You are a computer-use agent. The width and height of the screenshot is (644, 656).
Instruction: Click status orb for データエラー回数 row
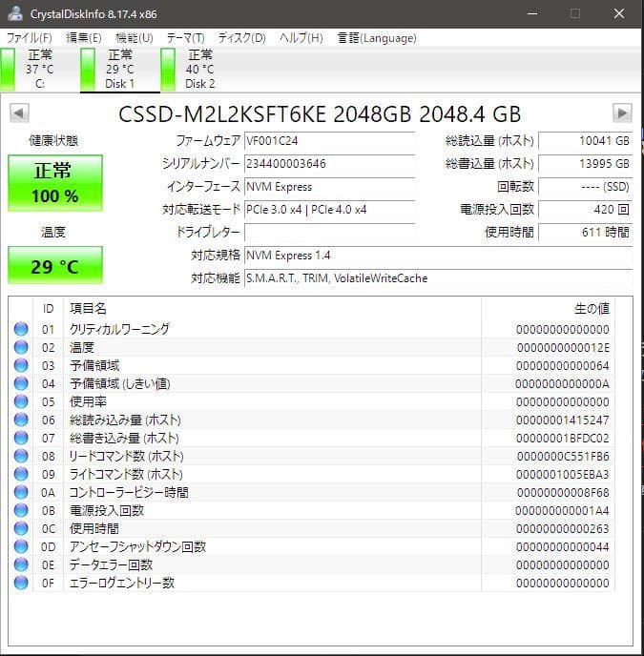pos(21,564)
